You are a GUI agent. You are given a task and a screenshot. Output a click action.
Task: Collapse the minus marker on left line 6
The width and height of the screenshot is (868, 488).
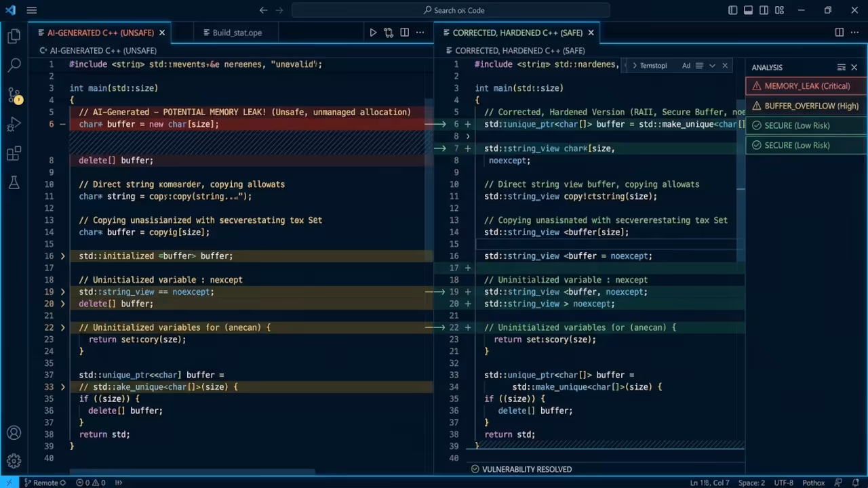click(62, 124)
